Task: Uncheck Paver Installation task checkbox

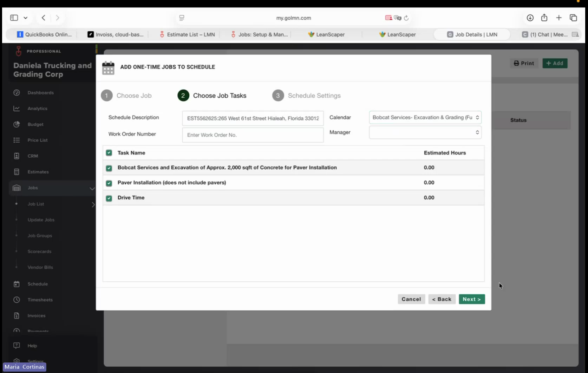Action: pos(109,183)
